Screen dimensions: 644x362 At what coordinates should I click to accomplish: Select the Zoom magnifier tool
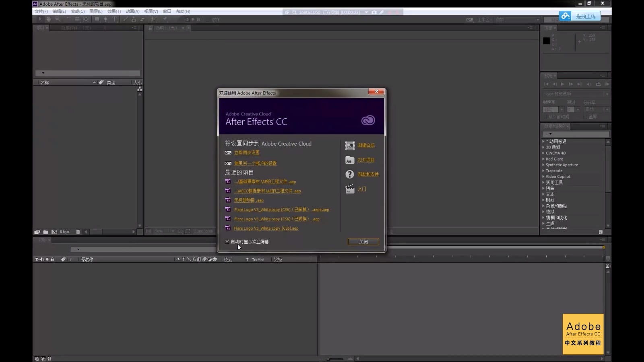point(58,19)
